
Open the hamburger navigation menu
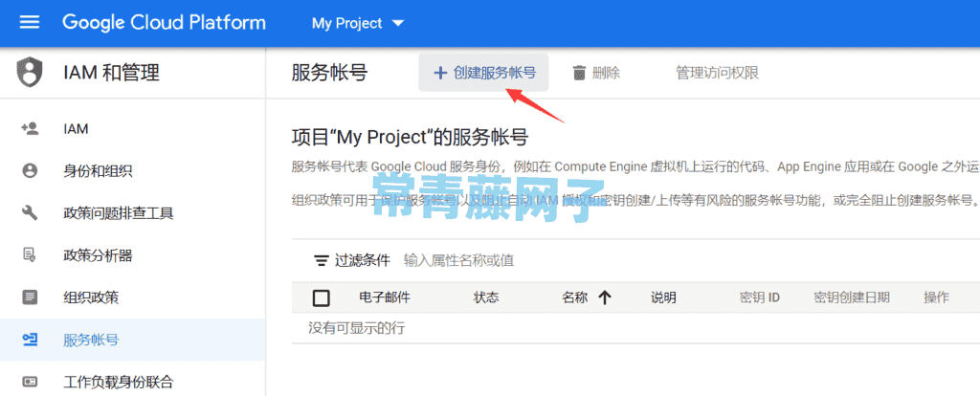(30, 23)
